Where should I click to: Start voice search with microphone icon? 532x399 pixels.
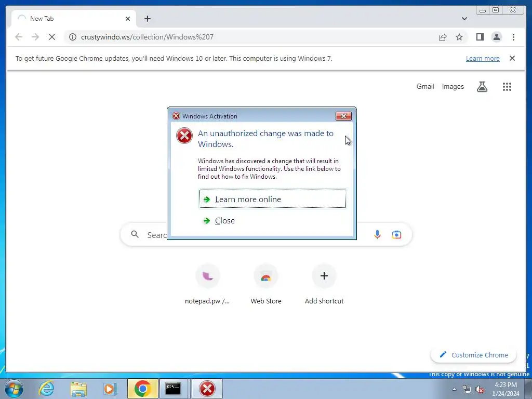coord(377,234)
